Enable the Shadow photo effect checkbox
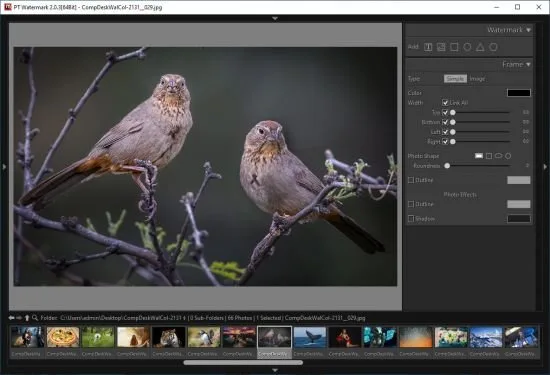550x375 pixels. (411, 219)
